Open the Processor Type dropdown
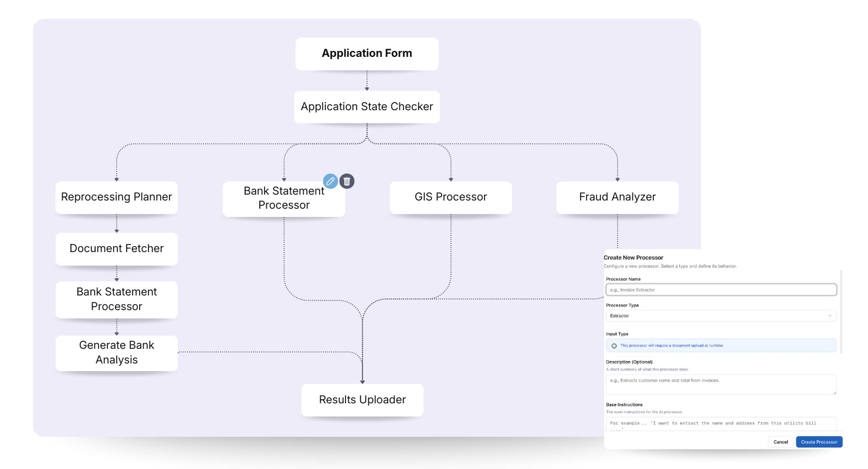The width and height of the screenshot is (868, 469). click(720, 316)
